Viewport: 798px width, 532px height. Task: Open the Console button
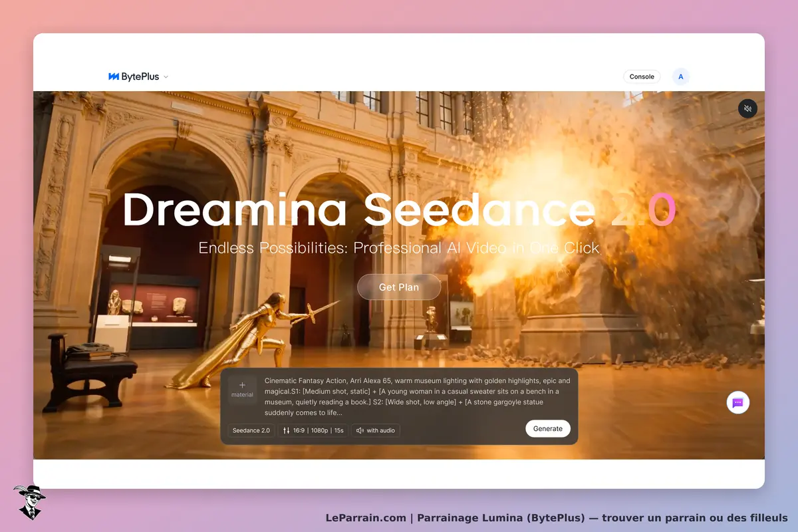(642, 76)
